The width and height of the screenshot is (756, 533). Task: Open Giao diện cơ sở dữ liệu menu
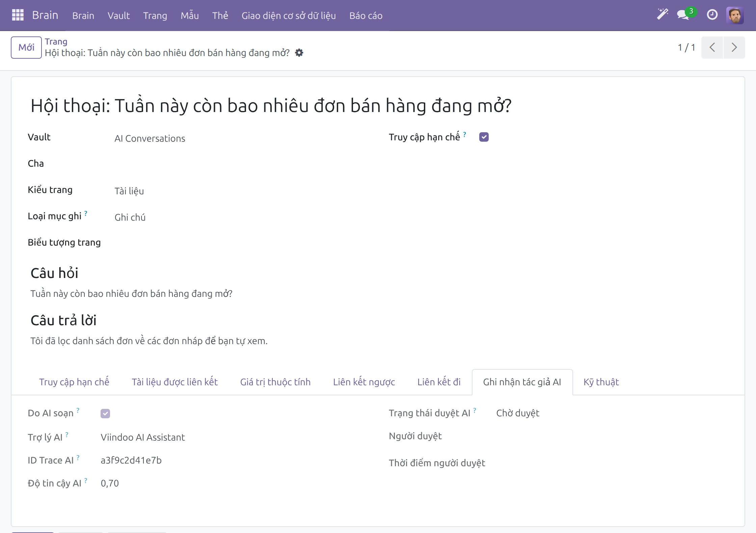click(289, 16)
